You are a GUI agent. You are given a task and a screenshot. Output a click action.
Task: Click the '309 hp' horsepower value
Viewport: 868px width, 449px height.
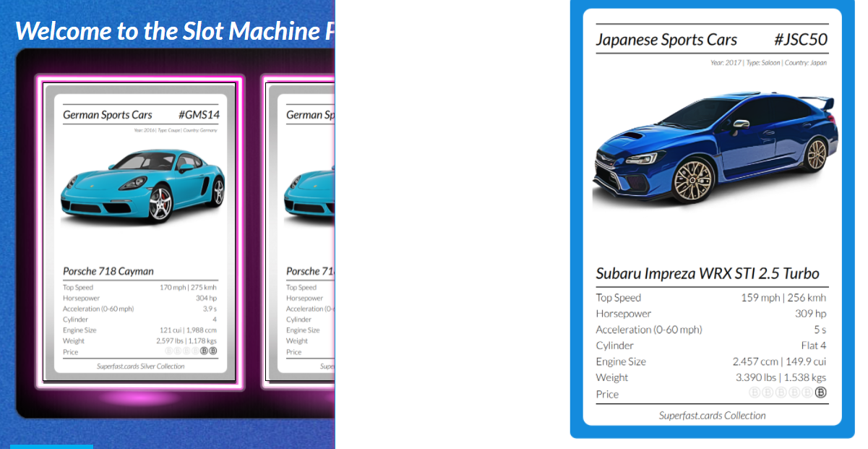point(811,313)
